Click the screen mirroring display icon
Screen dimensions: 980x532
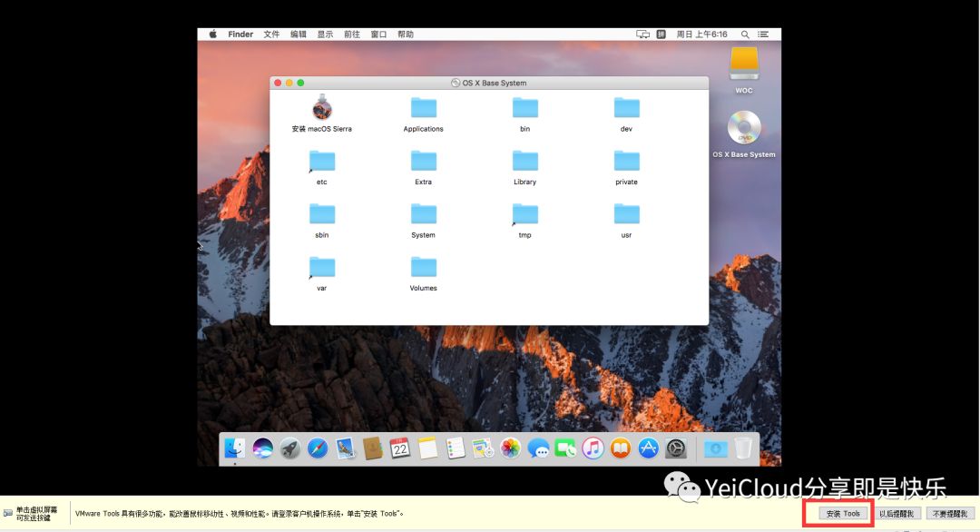click(x=642, y=34)
